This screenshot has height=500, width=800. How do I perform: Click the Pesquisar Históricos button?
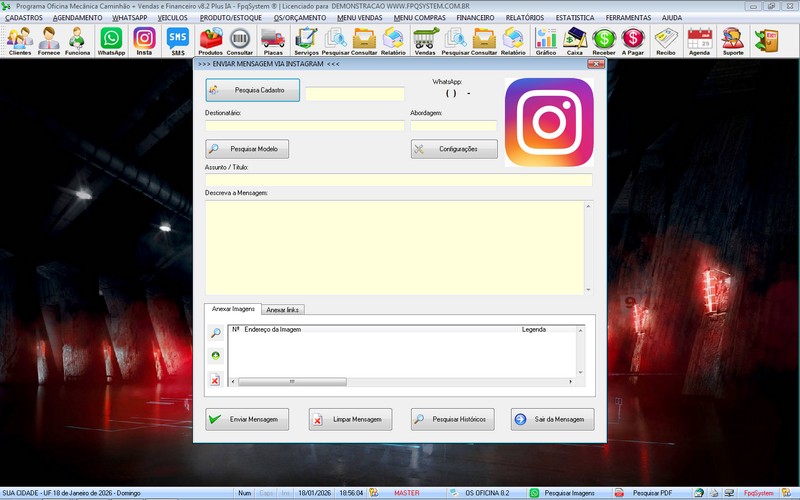click(453, 419)
